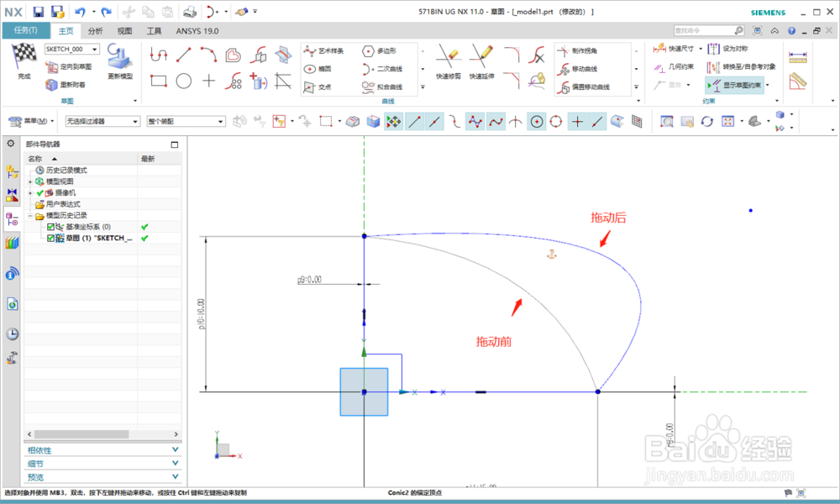Screen dimensions: 840x504
Task: Uncheck the 基准坐标系 (0) checkbox
Action: [51, 227]
